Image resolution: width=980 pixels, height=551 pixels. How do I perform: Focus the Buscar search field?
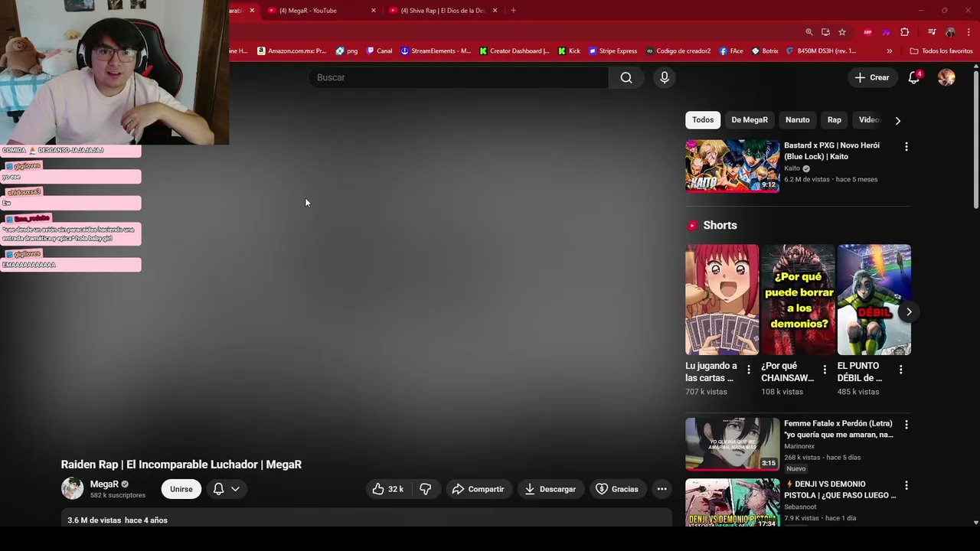[459, 77]
